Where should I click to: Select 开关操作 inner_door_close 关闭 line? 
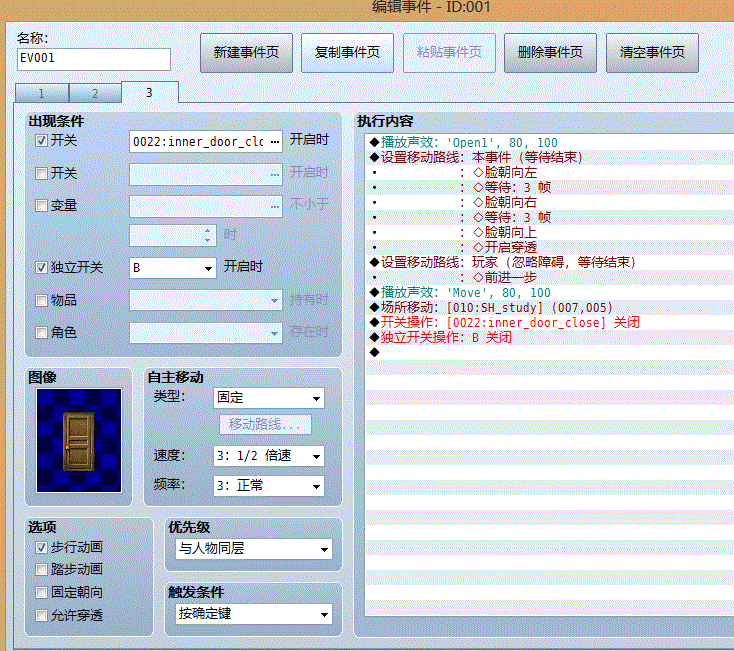click(x=550, y=322)
